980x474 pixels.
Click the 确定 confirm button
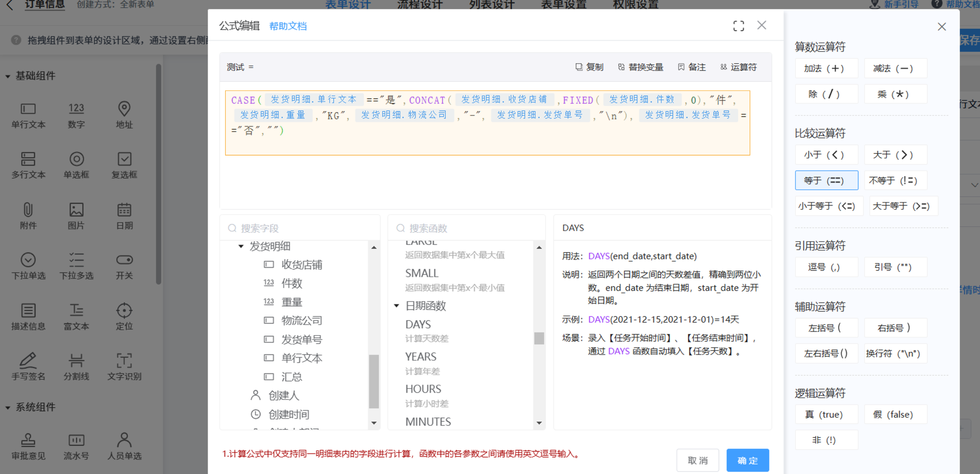[747, 460]
